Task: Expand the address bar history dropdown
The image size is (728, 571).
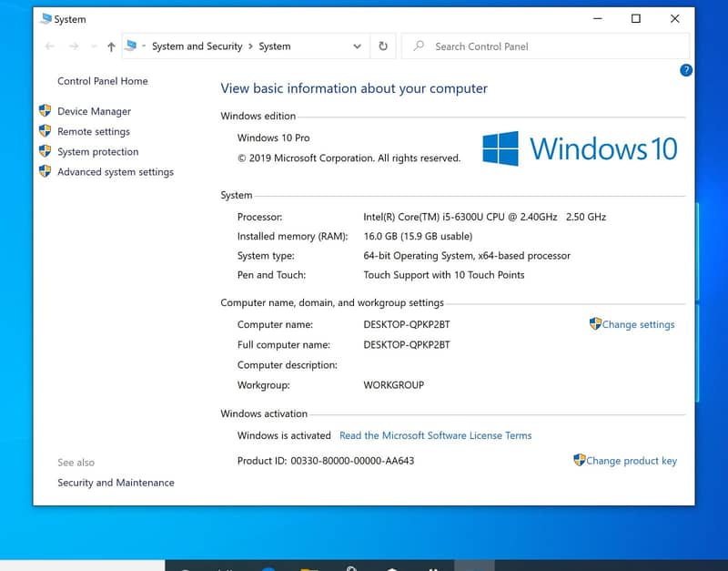Action: coord(357,46)
